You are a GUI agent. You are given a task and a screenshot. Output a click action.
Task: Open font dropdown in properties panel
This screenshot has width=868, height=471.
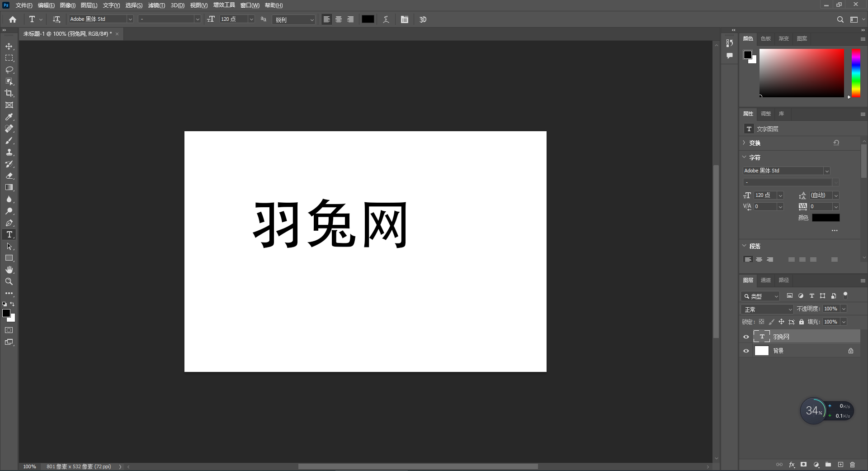(x=826, y=171)
